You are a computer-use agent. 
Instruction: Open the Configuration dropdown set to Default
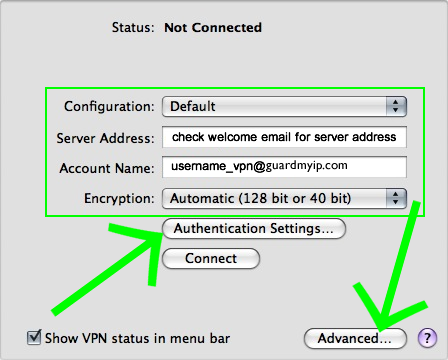pos(284,107)
